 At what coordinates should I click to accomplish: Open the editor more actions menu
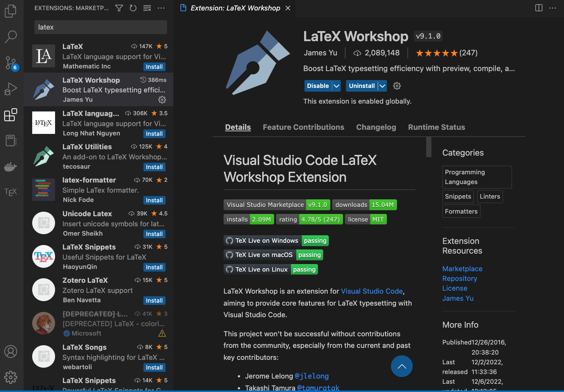(x=553, y=8)
